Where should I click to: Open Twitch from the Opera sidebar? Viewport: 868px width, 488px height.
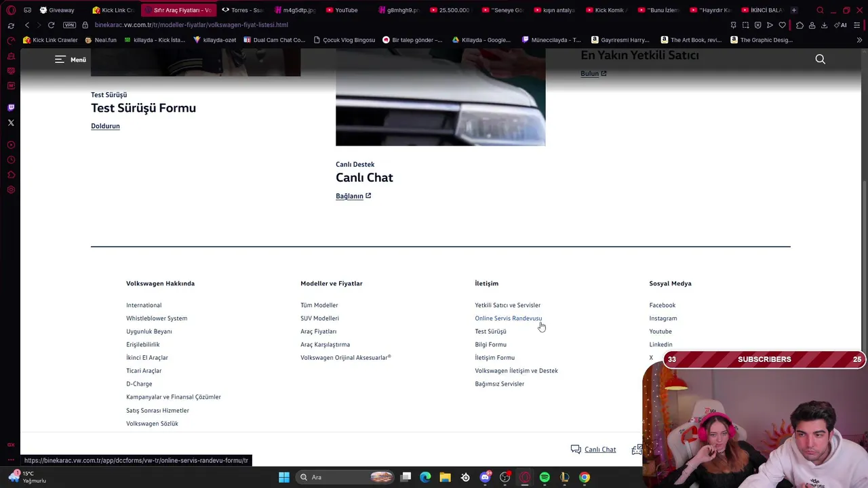[x=11, y=108]
